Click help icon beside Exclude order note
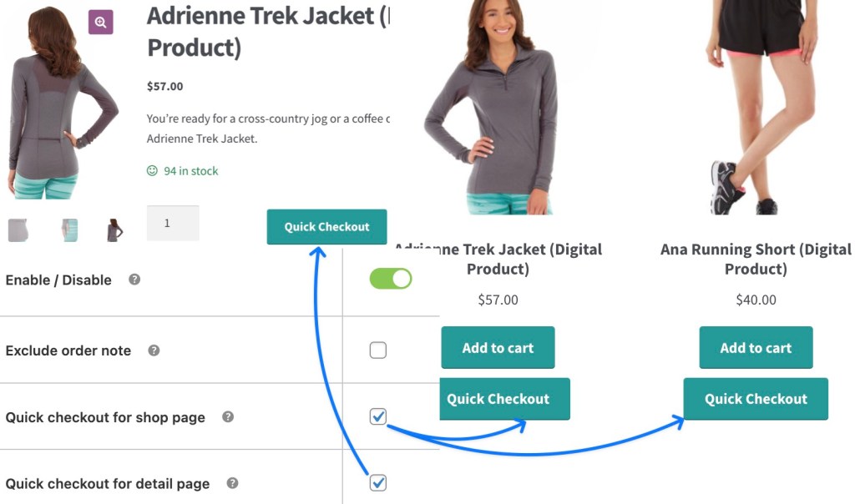The image size is (855, 504). click(x=154, y=350)
